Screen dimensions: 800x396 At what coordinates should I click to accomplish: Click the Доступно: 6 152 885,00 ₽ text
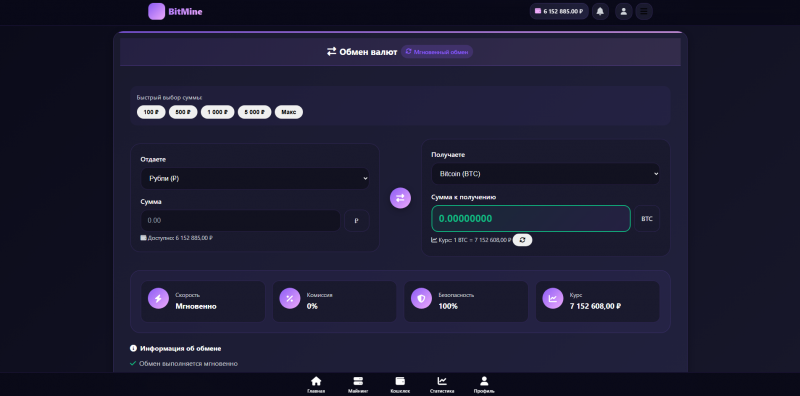(177, 238)
